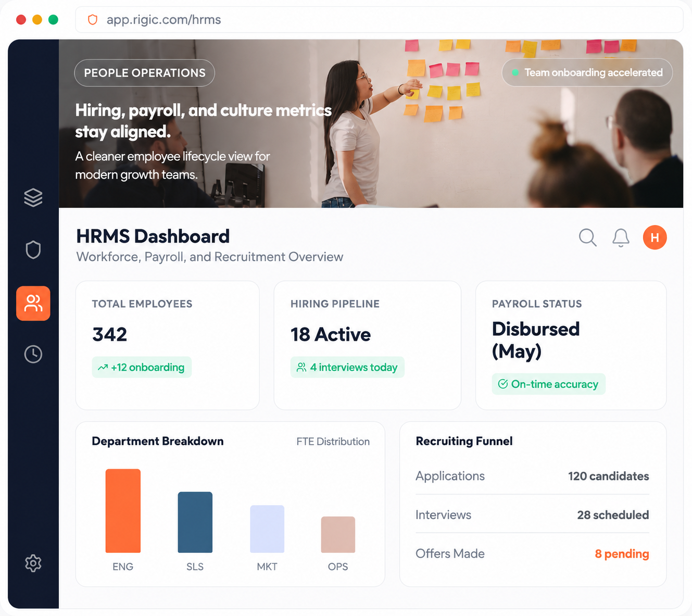
Task: Click the Total Employees value 342
Action: [110, 334]
